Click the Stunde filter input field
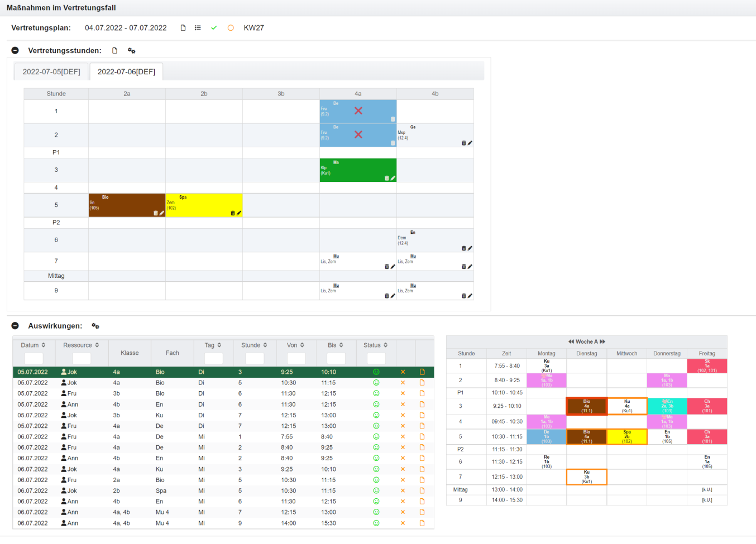The width and height of the screenshot is (756, 544). pos(255,358)
